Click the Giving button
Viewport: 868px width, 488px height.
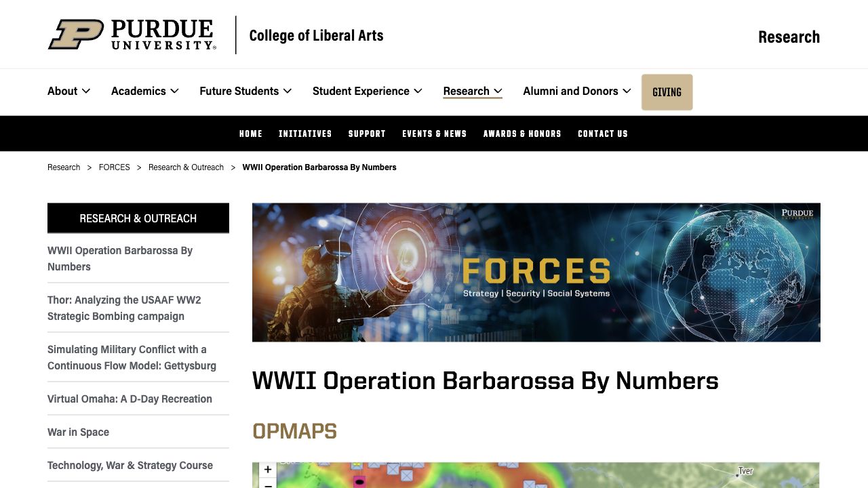point(667,92)
